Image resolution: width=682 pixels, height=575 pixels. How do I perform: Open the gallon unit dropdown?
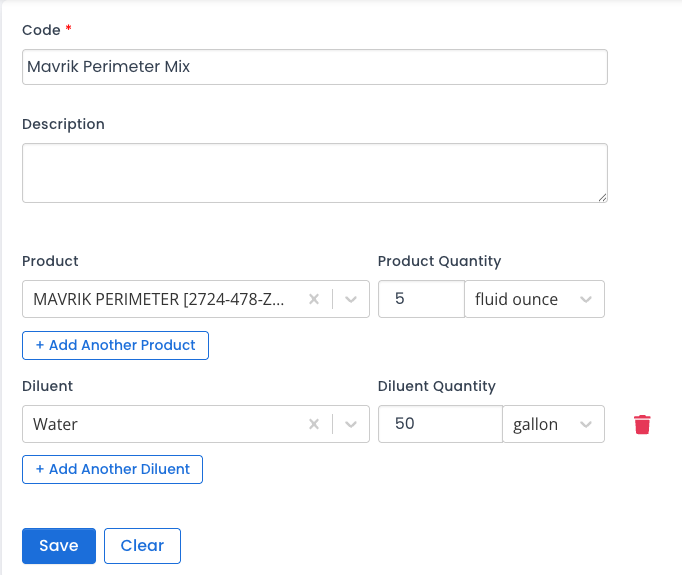coord(553,424)
